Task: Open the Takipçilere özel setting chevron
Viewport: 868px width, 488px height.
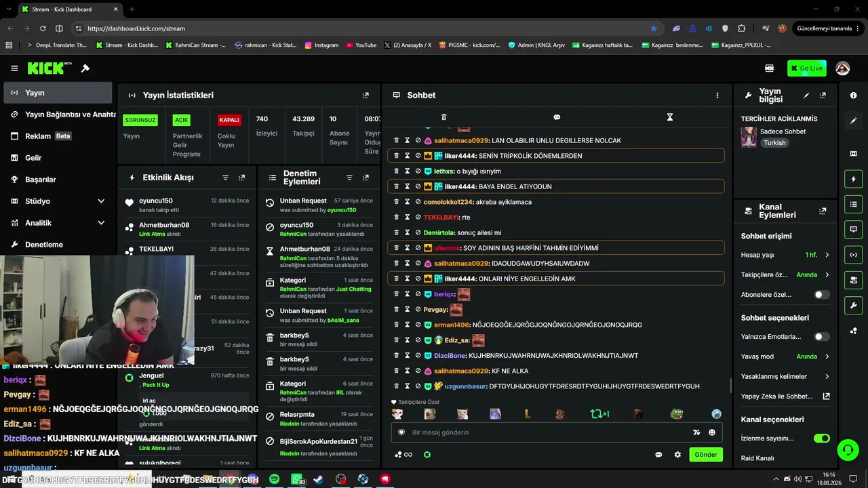Action: (x=827, y=275)
